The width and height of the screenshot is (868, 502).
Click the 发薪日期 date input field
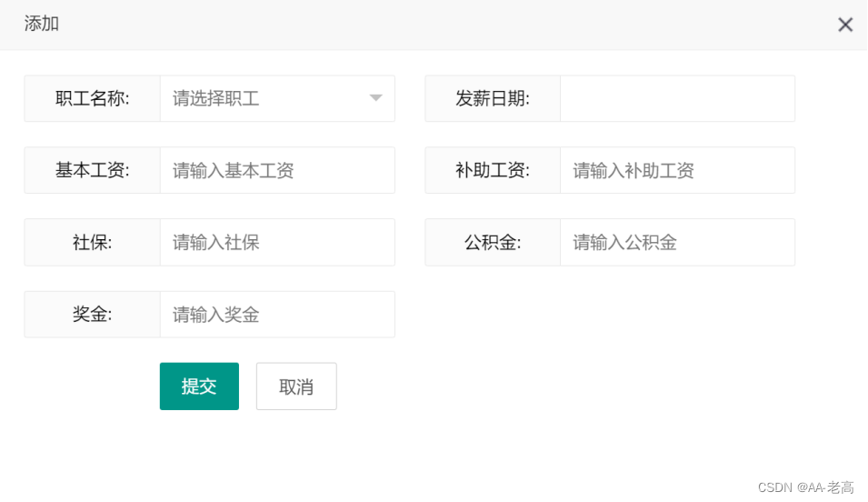pyautogui.click(x=677, y=98)
